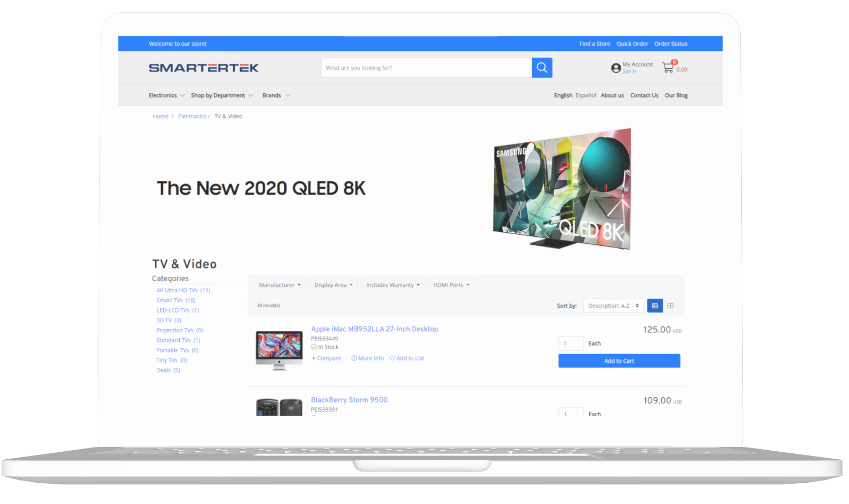Click the Samsung QLED 8K banner image
This screenshot has width=849, height=504.
(562, 188)
